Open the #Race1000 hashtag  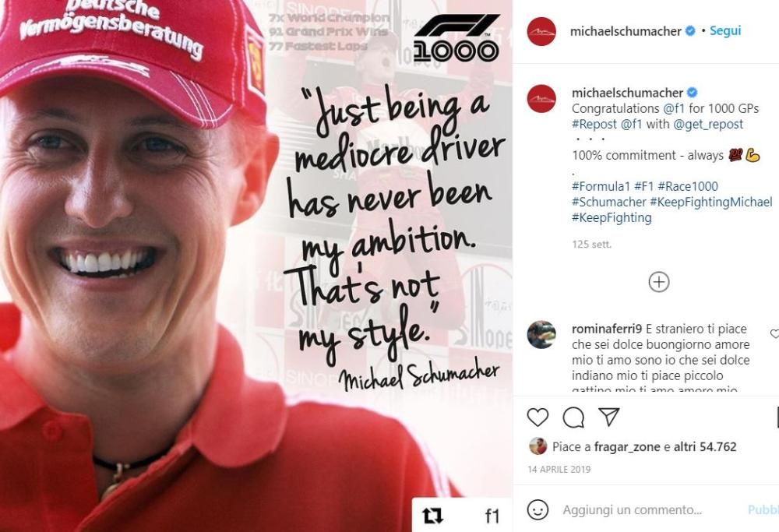click(688, 186)
